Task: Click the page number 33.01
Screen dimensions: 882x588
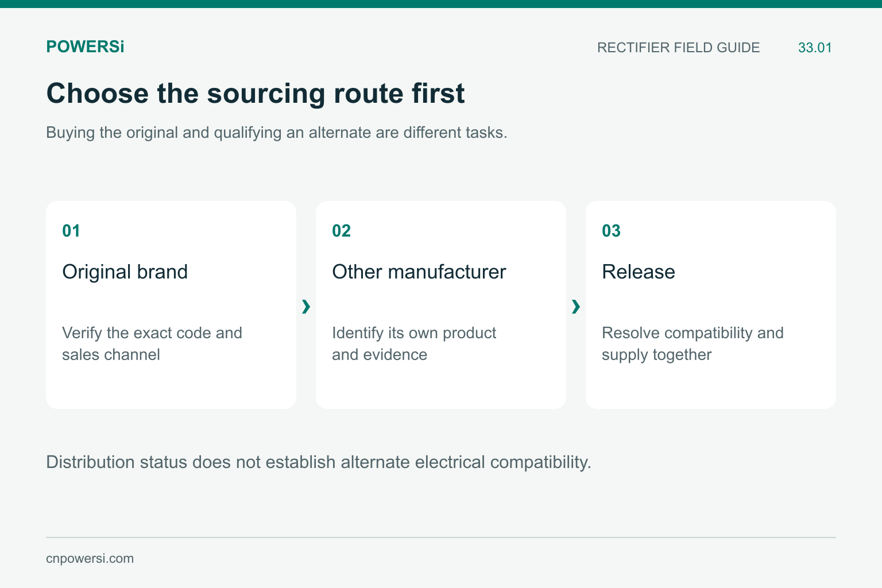Action: pyautogui.click(x=815, y=48)
